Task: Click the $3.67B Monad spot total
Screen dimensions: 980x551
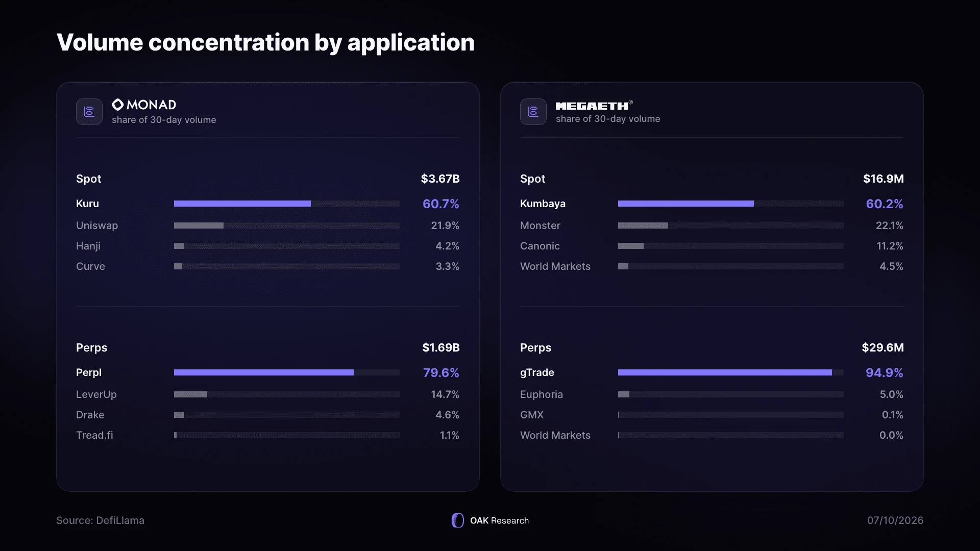Action: coord(440,179)
